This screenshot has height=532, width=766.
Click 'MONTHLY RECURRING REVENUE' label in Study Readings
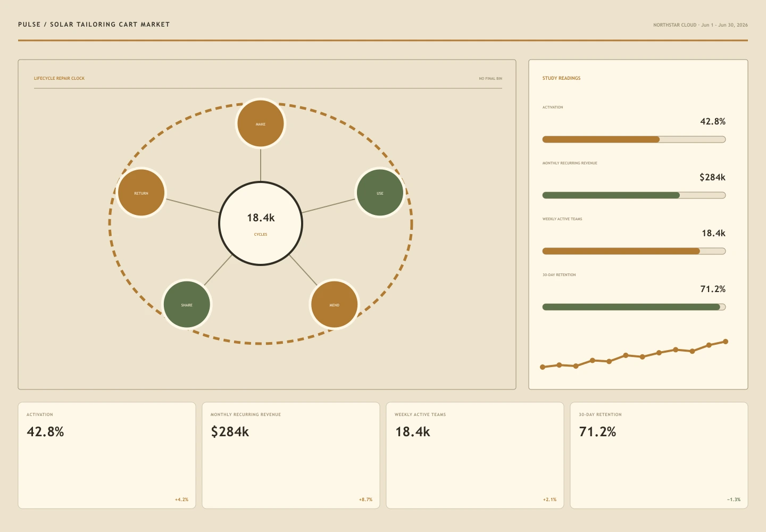click(570, 163)
